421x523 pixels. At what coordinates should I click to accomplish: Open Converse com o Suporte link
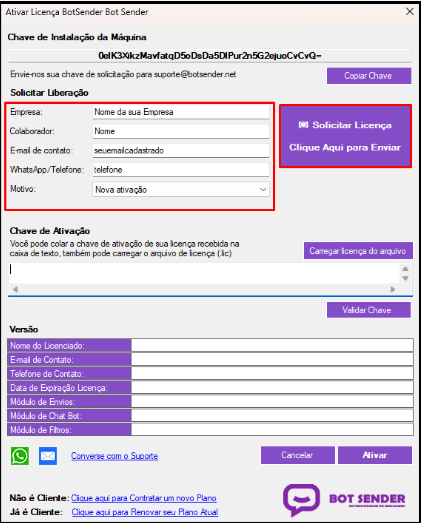click(114, 456)
